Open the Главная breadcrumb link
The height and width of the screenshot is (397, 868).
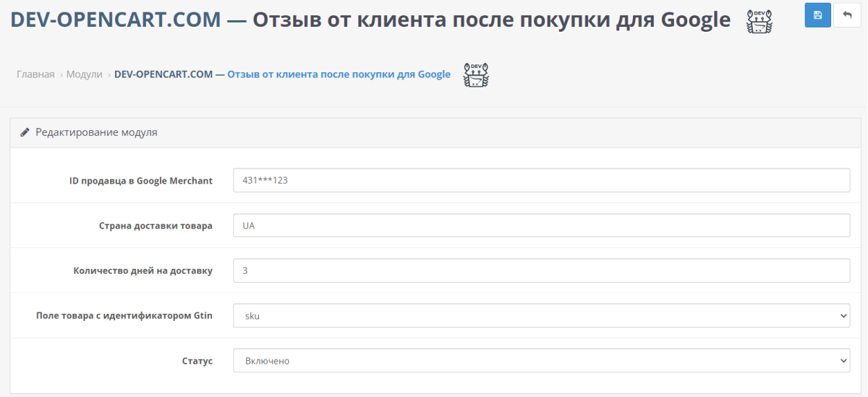click(x=35, y=74)
